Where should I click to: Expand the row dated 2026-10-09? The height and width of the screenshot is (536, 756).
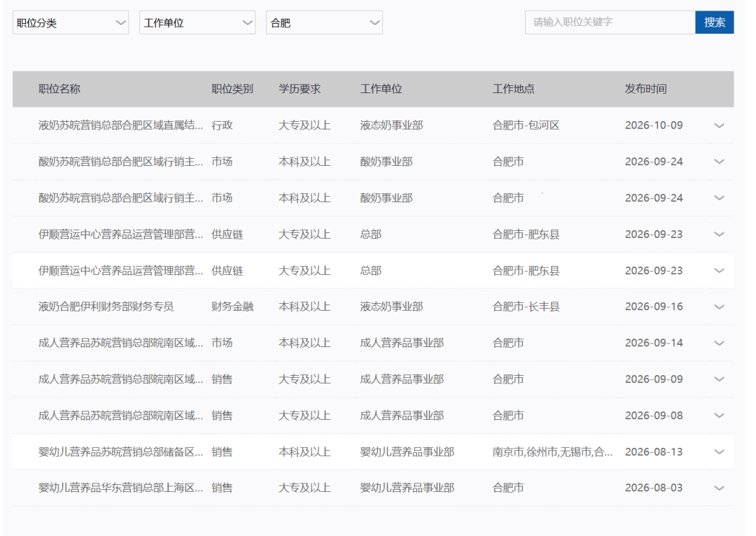719,125
